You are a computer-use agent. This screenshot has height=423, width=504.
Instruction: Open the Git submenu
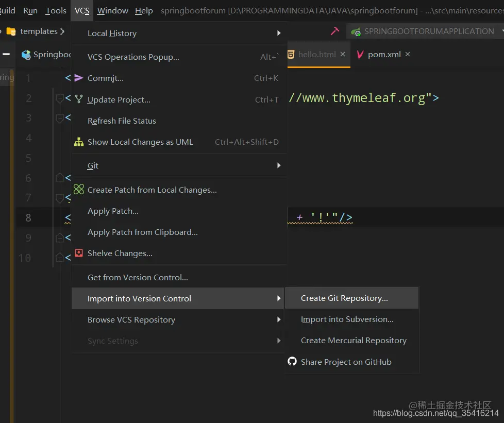tap(178, 165)
